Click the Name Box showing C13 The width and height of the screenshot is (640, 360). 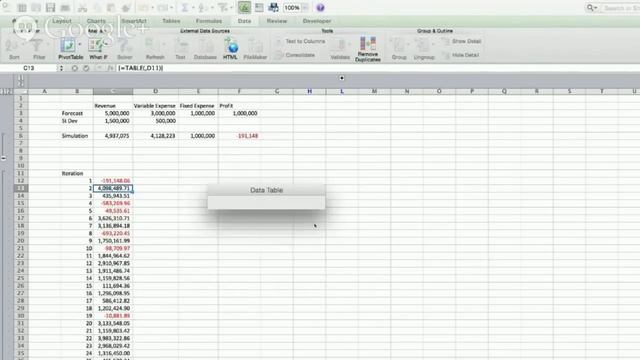29,68
